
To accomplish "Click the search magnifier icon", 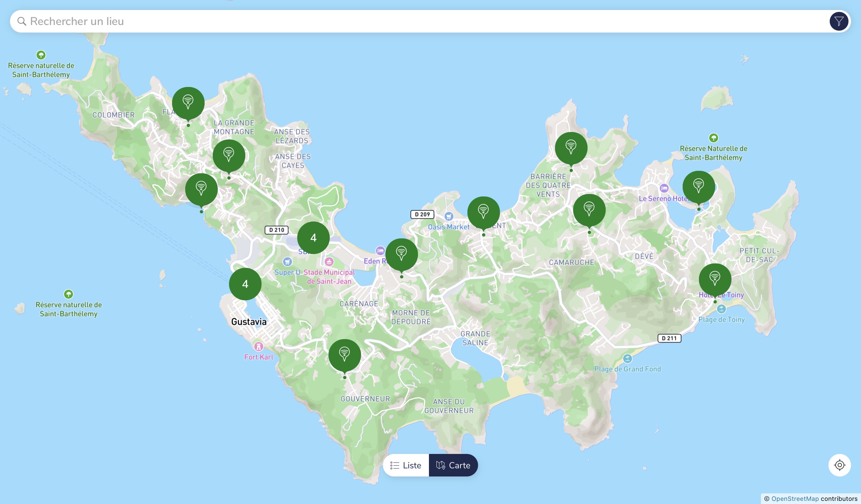I will point(22,22).
